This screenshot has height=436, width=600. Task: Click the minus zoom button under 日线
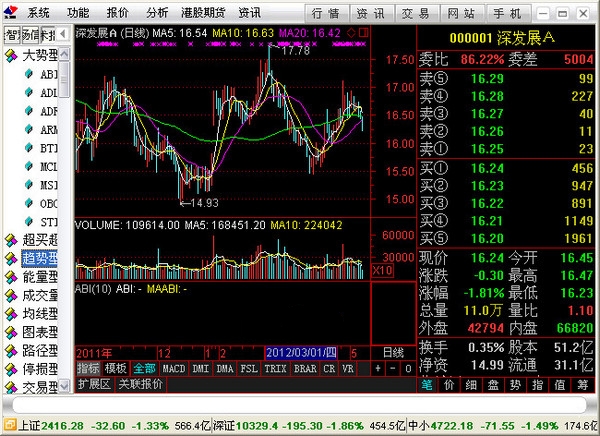click(393, 369)
